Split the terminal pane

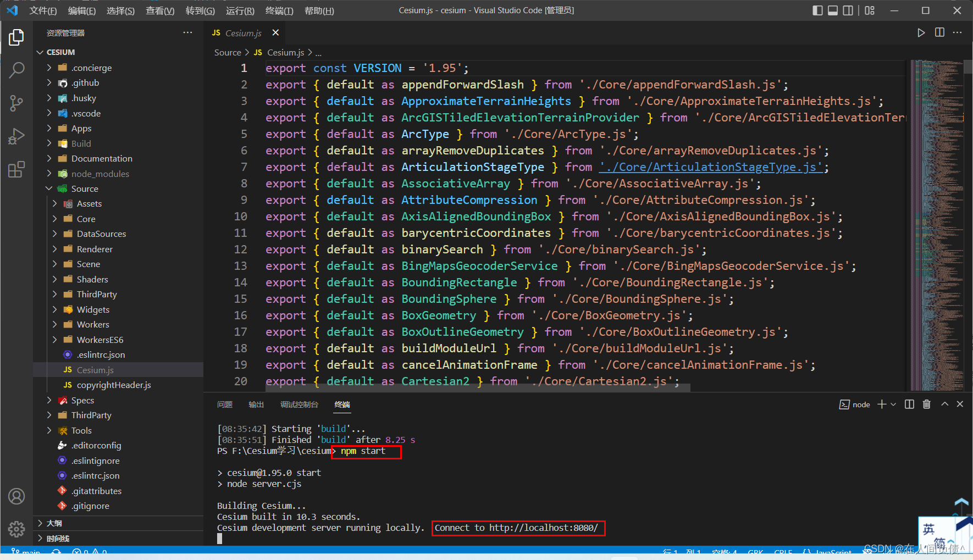click(x=909, y=404)
